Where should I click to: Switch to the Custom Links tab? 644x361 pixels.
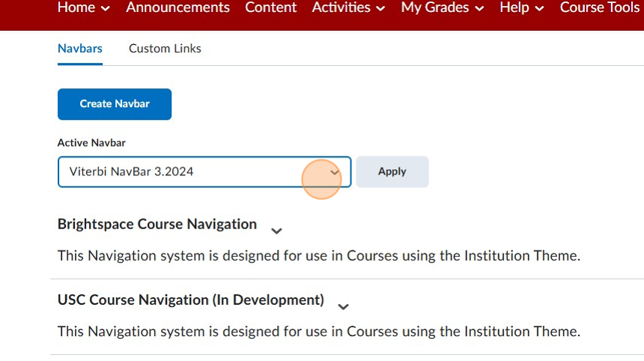(165, 49)
